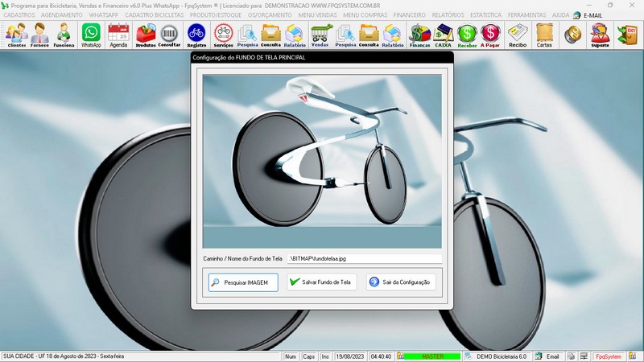Open the Suporte headset icon
Image resolution: width=644 pixels, height=362 pixels.
coord(600,35)
